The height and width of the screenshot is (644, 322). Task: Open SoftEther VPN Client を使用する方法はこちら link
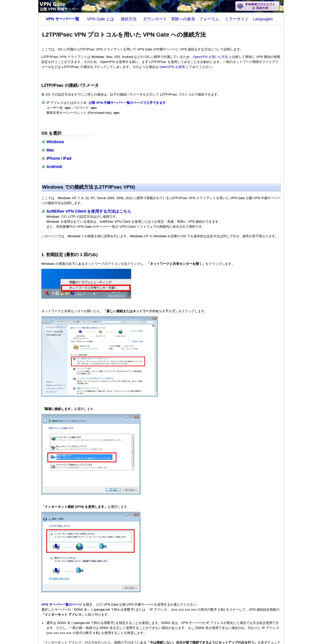[89, 211]
